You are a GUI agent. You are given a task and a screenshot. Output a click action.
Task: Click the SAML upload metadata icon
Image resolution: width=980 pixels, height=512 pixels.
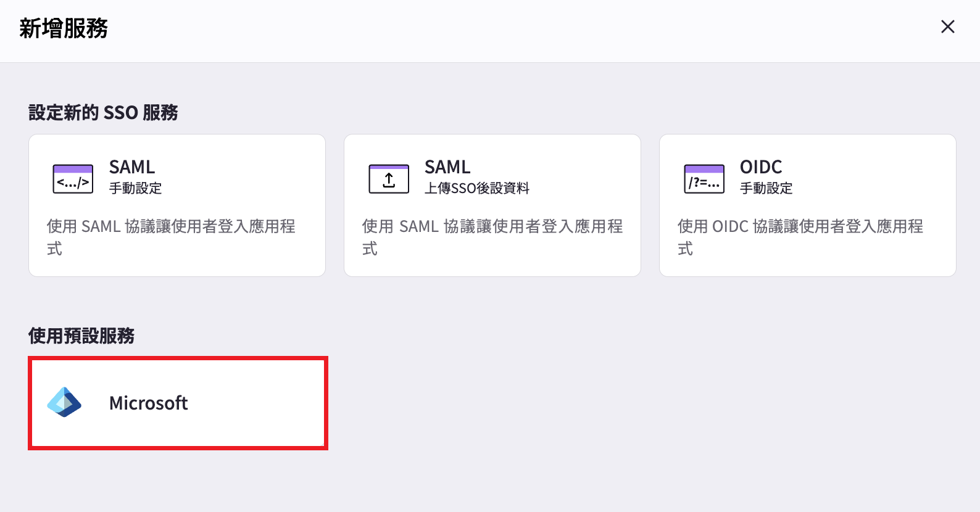[389, 179]
